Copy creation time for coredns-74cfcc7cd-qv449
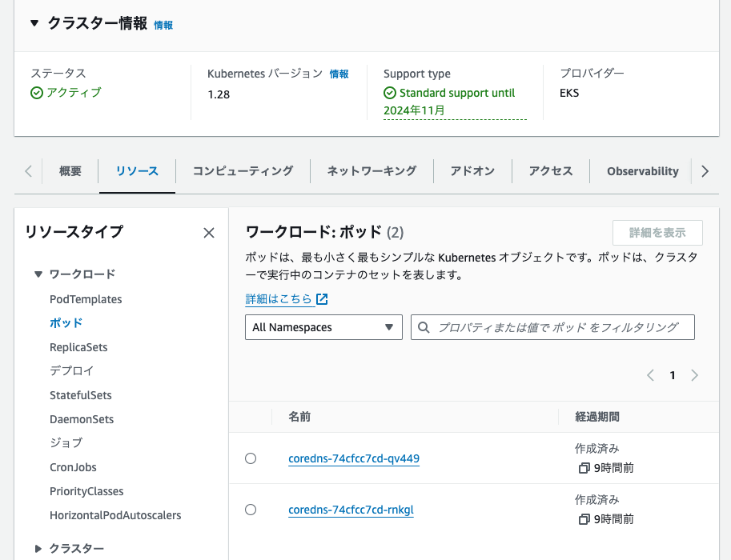 (584, 468)
